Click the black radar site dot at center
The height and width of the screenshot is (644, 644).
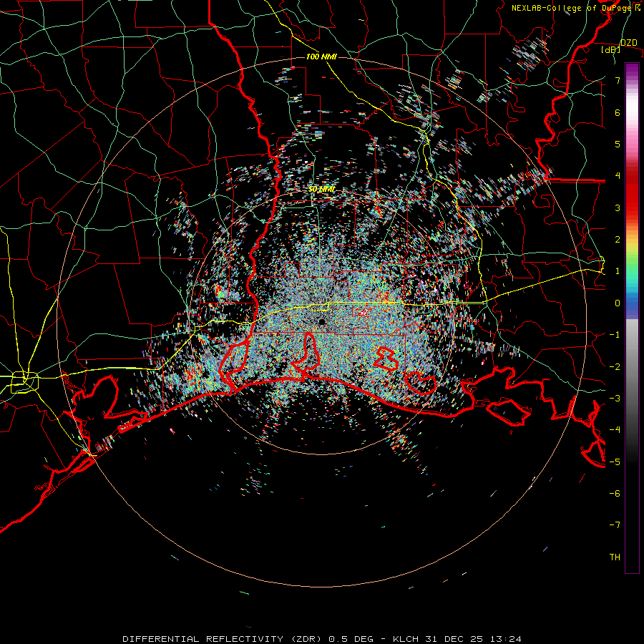(322, 321)
